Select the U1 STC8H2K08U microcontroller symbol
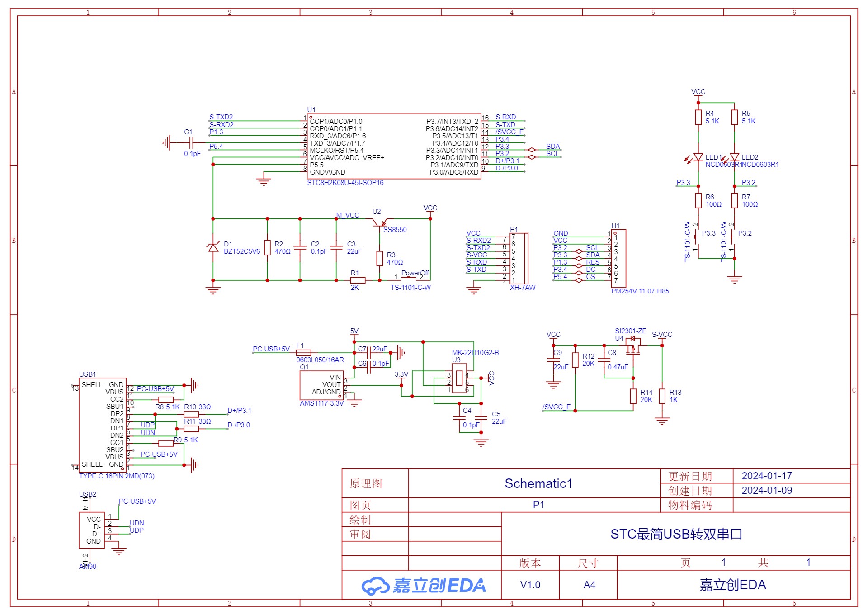Image resolution: width=868 pixels, height=615 pixels. (x=394, y=147)
